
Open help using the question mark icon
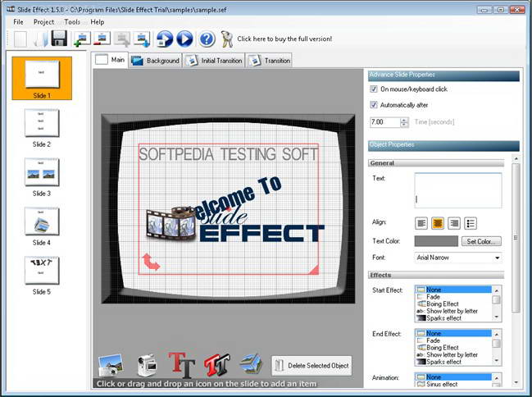coord(207,39)
